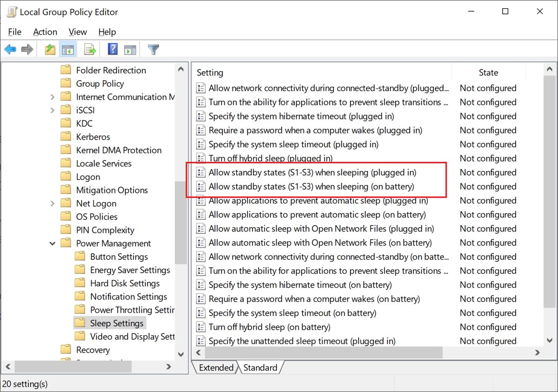Click the Export List toolbar icon
This screenshot has height=392, width=558.
[90, 49]
